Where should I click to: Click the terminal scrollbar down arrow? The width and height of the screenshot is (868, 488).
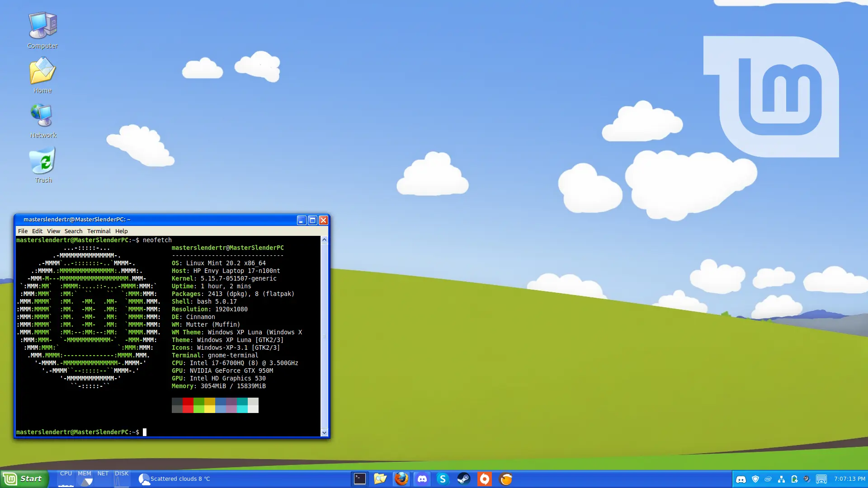324,433
